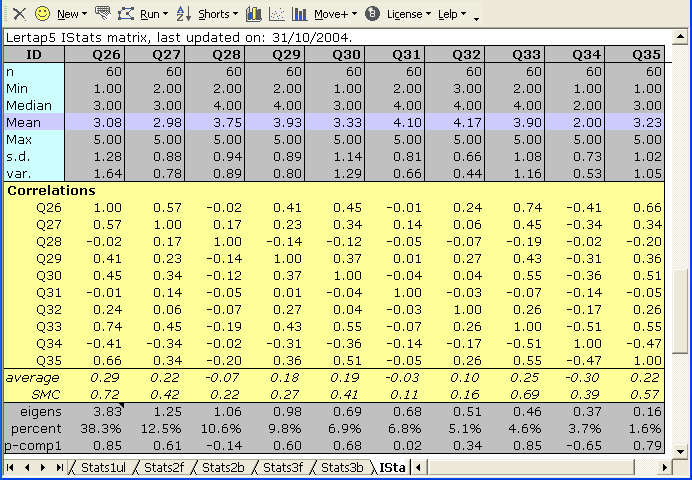Click vertical scrollbar up arrow
The height and width of the screenshot is (480, 692).
click(x=680, y=37)
